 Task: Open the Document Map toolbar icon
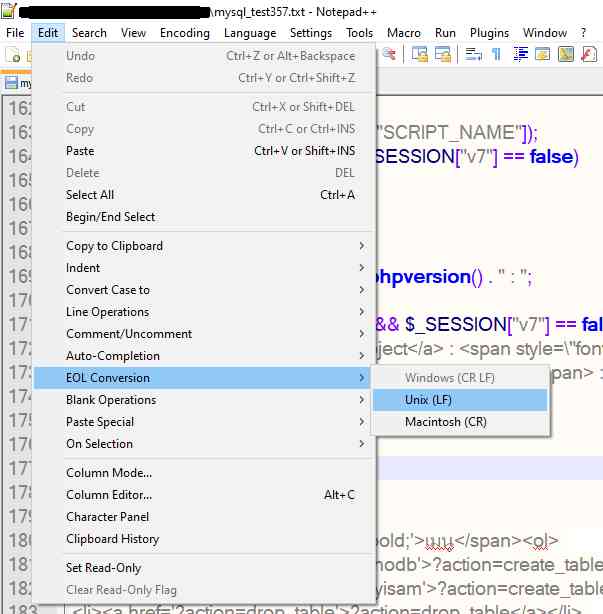[x=569, y=55]
